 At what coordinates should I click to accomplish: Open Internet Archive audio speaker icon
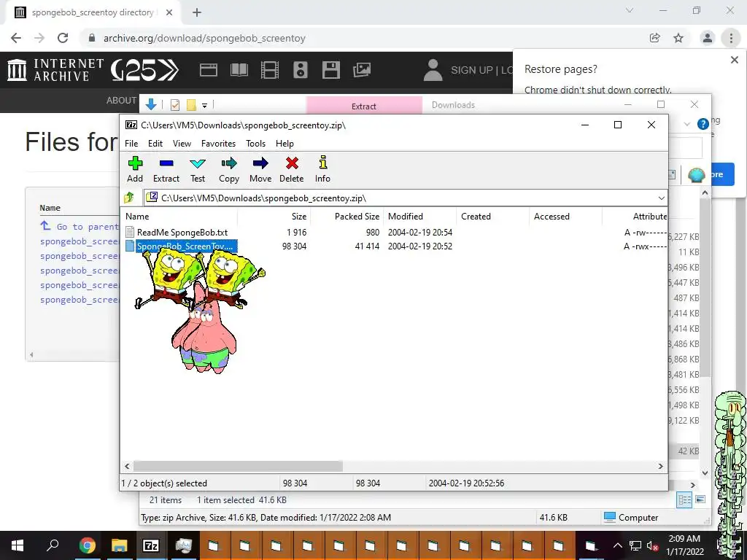(300, 70)
